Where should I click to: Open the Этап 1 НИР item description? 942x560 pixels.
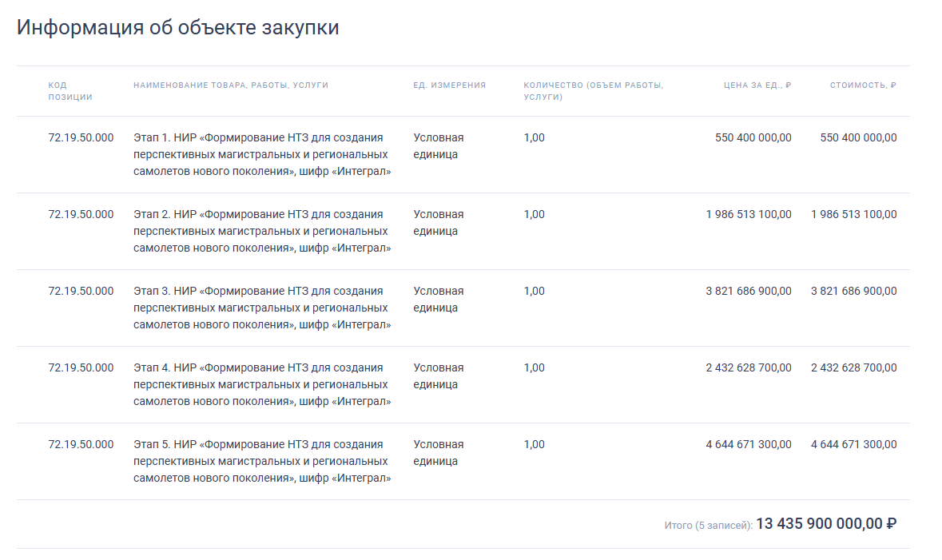click(x=260, y=153)
